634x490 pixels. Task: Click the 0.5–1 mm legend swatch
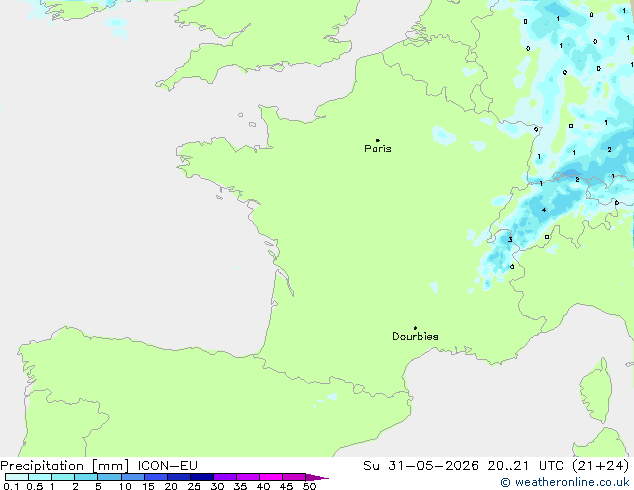tap(40, 477)
